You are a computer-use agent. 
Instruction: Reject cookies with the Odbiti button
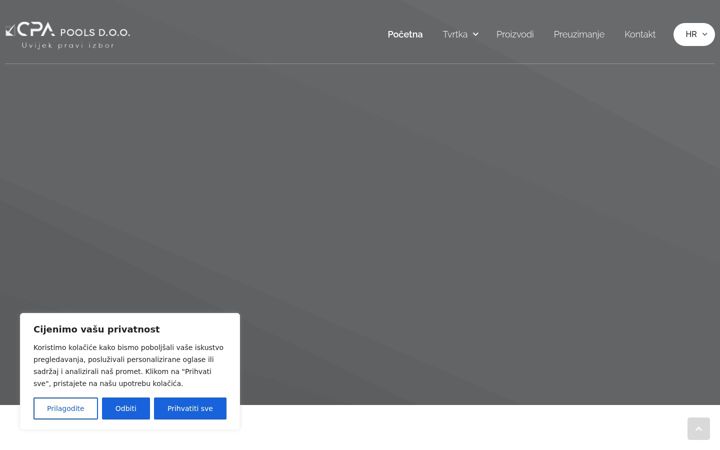[x=126, y=408]
